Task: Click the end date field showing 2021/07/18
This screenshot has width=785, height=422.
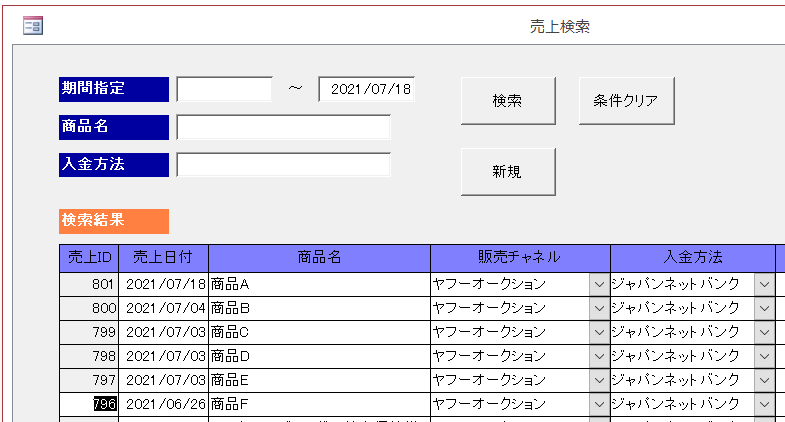Action: tap(367, 89)
